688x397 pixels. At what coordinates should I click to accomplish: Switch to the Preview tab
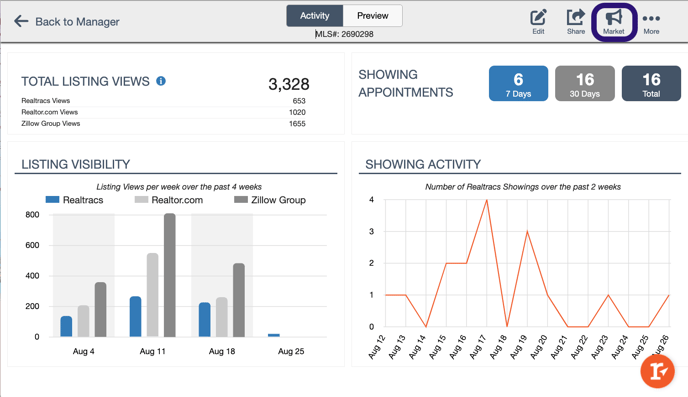373,16
